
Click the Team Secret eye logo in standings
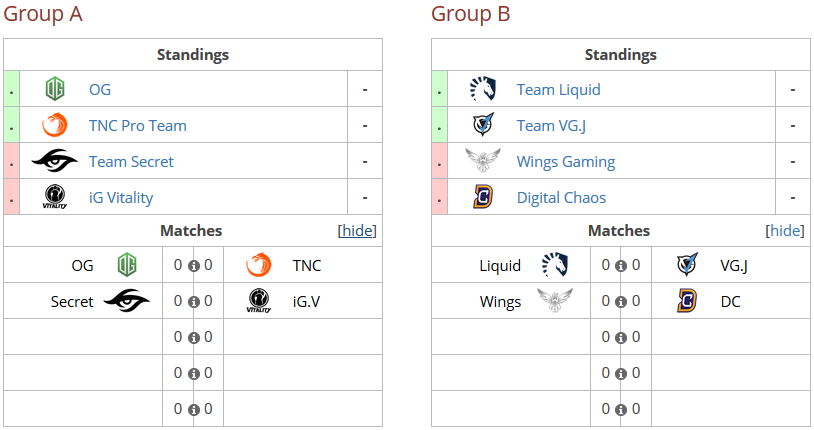pyautogui.click(x=55, y=161)
